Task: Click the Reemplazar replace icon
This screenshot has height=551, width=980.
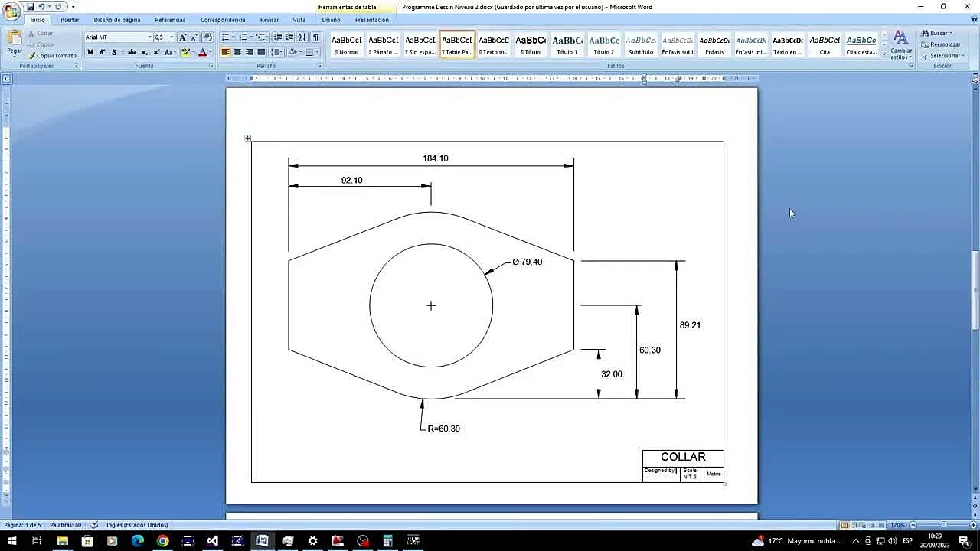Action: (x=941, y=44)
